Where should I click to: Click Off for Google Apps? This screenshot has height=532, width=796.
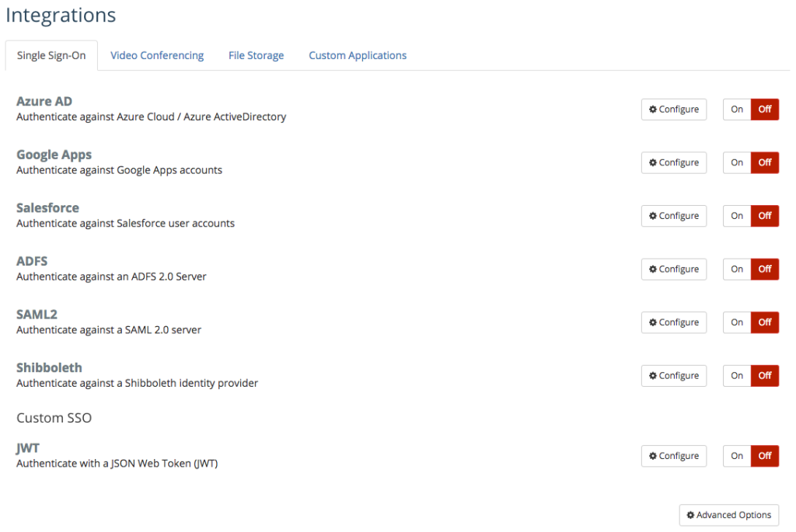[x=765, y=163]
